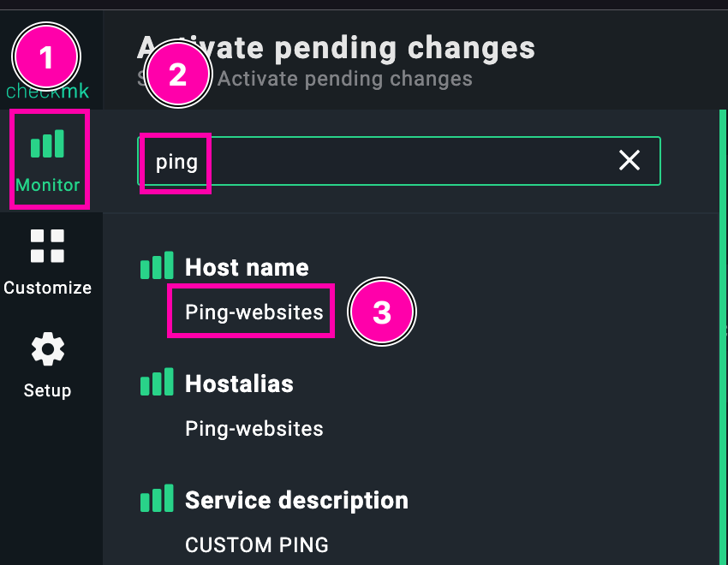
Task: Open the Setup gear menu
Action: tap(47, 366)
